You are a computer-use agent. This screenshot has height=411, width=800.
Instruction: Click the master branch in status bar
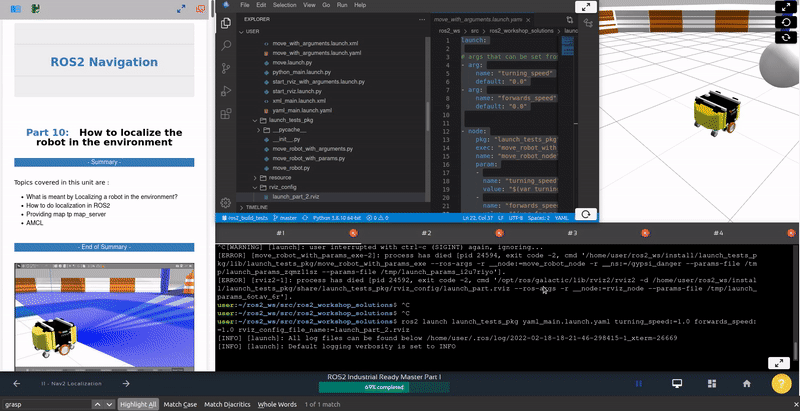click(285, 218)
